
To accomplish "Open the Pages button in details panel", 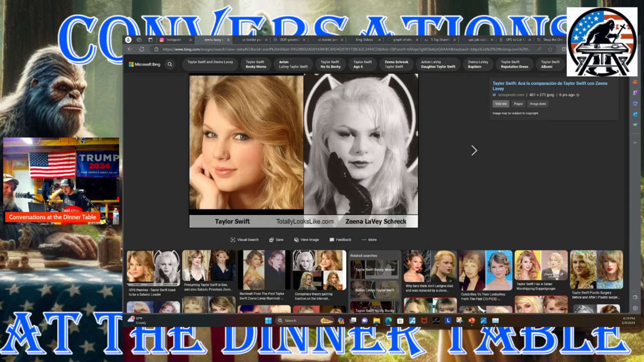I will [x=518, y=104].
